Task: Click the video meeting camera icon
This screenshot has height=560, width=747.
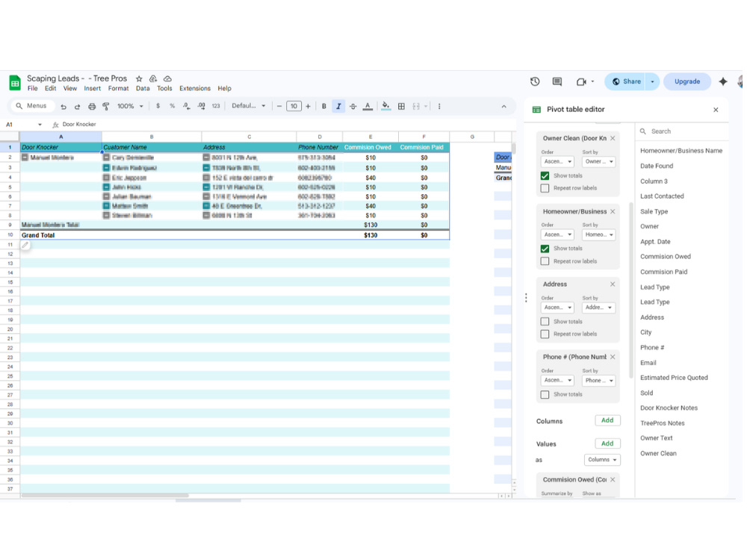Action: (x=581, y=81)
